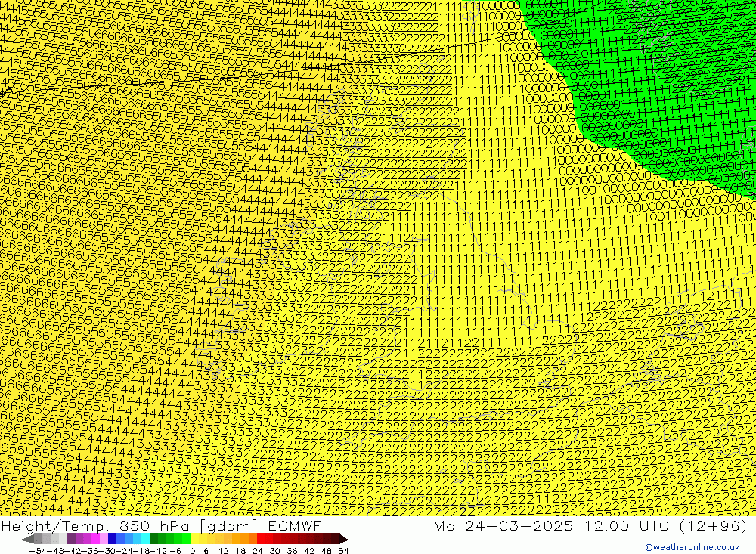Click the dark green legend swatch above -12
The height and width of the screenshot is (554, 756).
(153, 539)
